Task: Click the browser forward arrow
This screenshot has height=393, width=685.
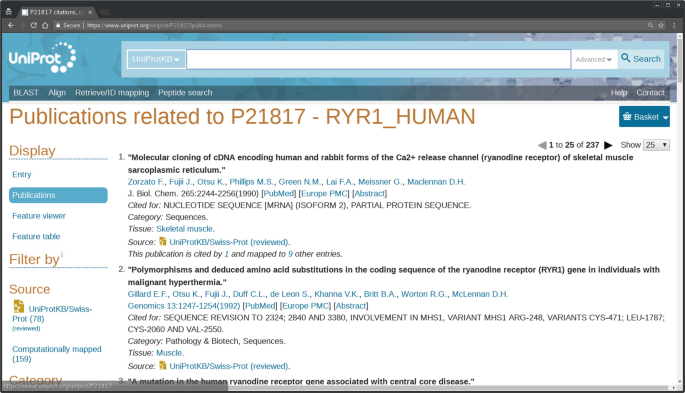Action: [x=22, y=25]
